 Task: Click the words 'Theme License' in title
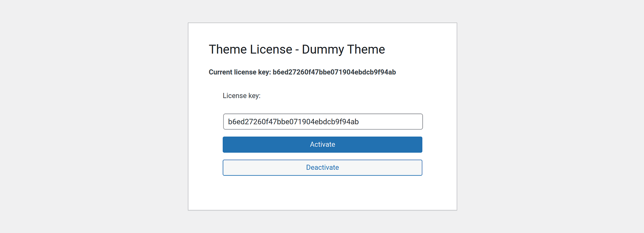[250, 50]
